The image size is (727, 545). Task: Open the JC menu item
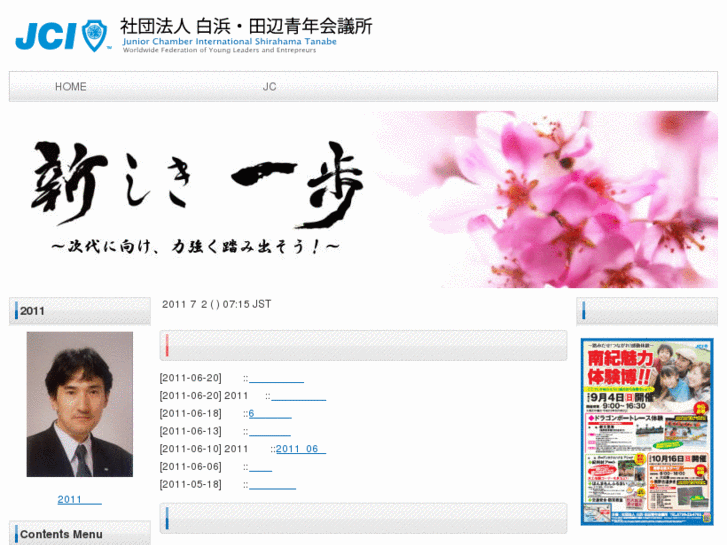[269, 87]
